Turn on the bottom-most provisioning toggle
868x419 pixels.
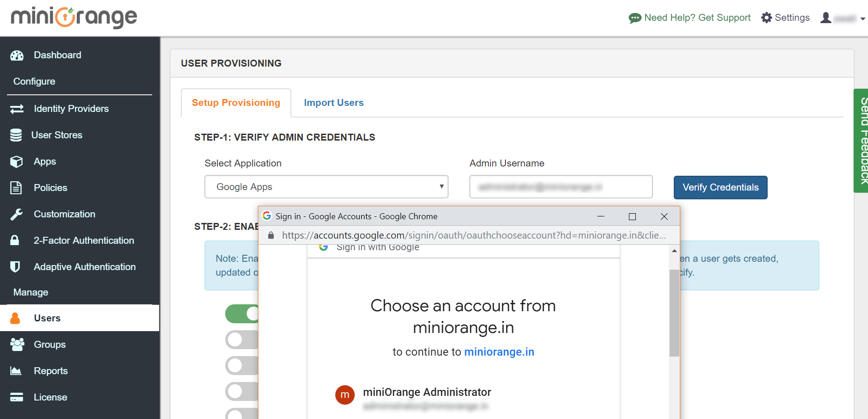240,414
